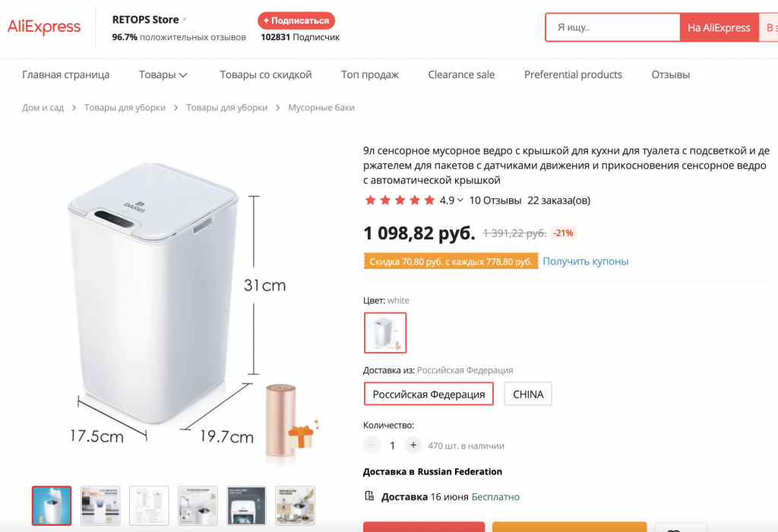The width and height of the screenshot is (778, 532).
Task: Select the last product thumbnail
Action: point(295,505)
